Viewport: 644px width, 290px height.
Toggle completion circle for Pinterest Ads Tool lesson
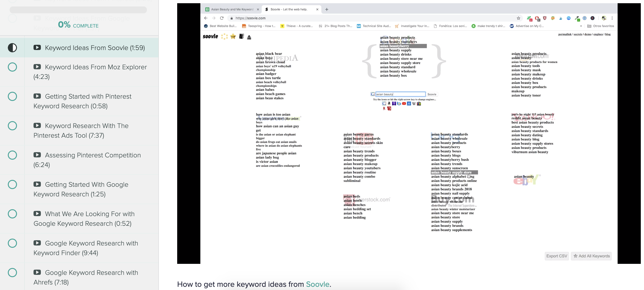(12, 125)
